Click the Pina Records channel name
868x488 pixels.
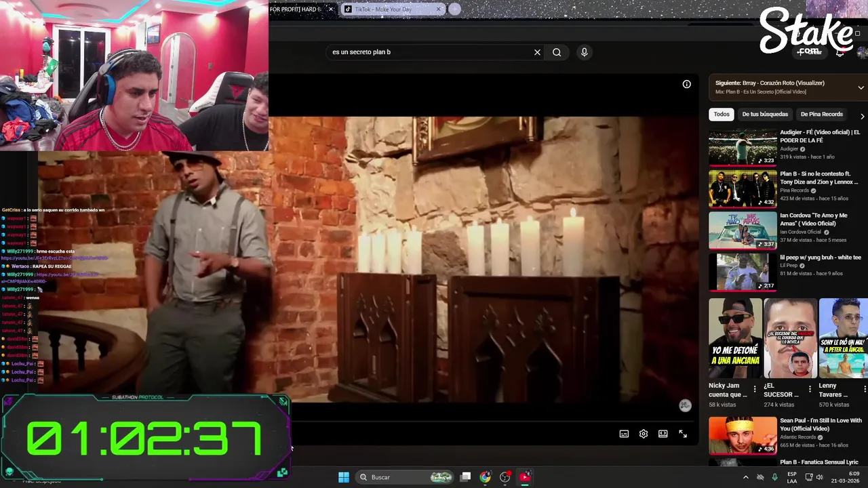(x=794, y=190)
